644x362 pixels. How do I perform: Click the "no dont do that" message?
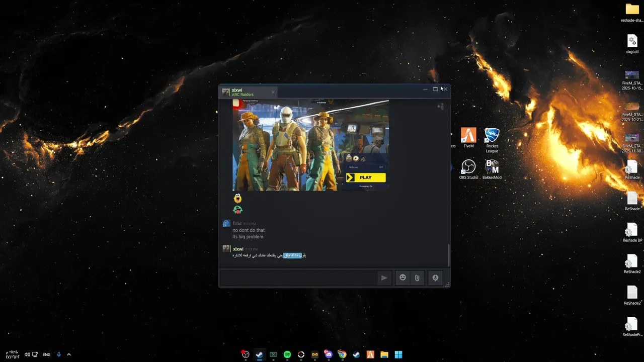click(x=249, y=230)
